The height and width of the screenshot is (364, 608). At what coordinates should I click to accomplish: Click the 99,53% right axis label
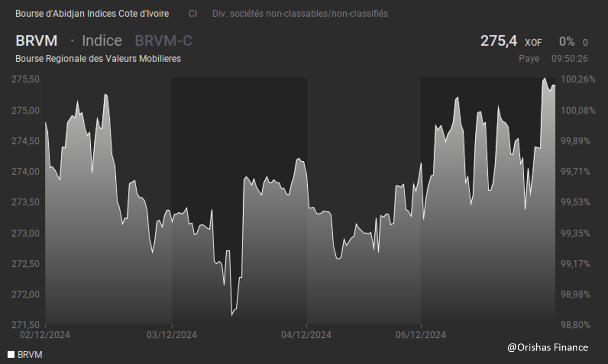tap(576, 202)
